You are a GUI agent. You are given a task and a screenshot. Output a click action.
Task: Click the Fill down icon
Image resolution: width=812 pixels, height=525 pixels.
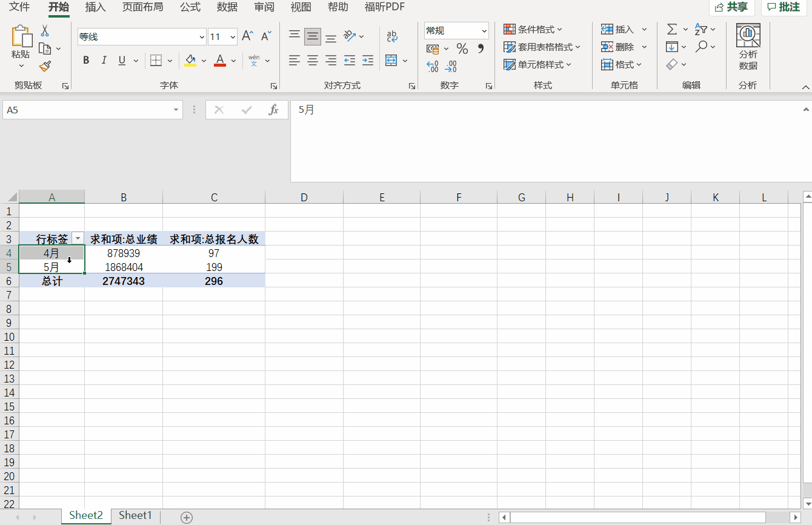point(671,47)
